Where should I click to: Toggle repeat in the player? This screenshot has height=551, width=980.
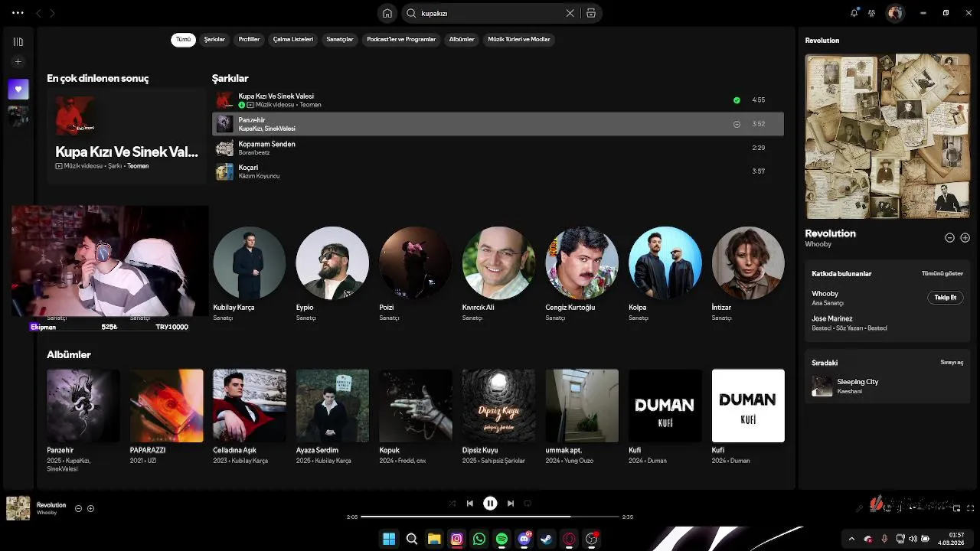point(528,504)
